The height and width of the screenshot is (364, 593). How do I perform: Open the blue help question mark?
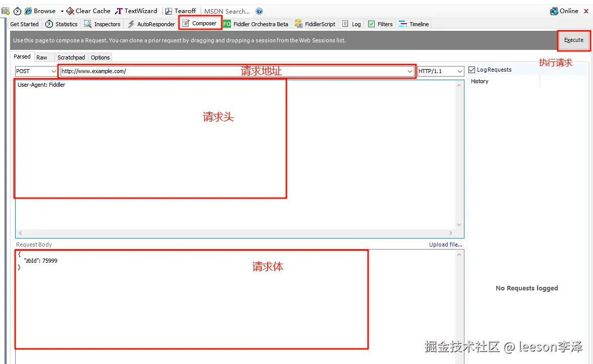pyautogui.click(x=259, y=11)
